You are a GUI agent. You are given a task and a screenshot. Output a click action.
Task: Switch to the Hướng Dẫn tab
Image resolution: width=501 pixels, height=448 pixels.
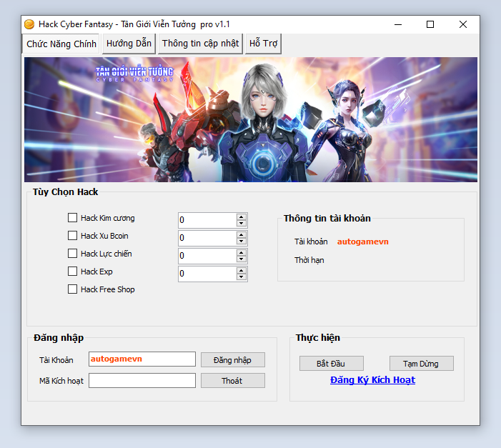pos(129,44)
